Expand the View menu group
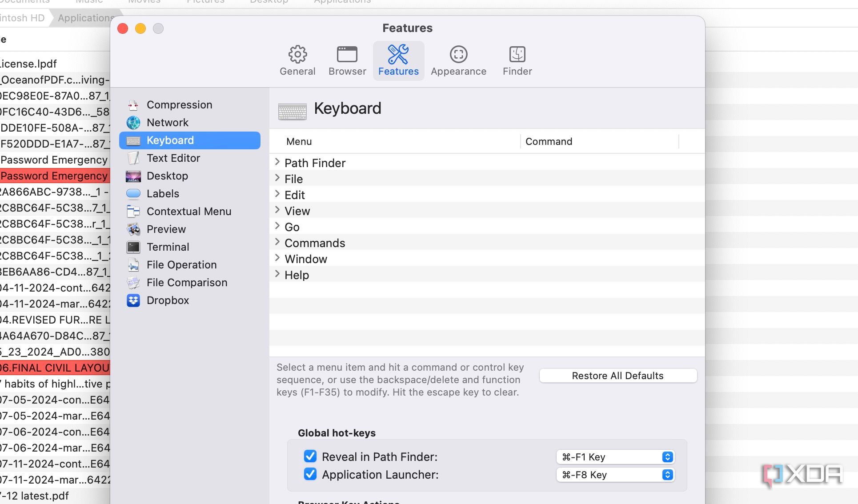This screenshot has width=858, height=504. 277,210
